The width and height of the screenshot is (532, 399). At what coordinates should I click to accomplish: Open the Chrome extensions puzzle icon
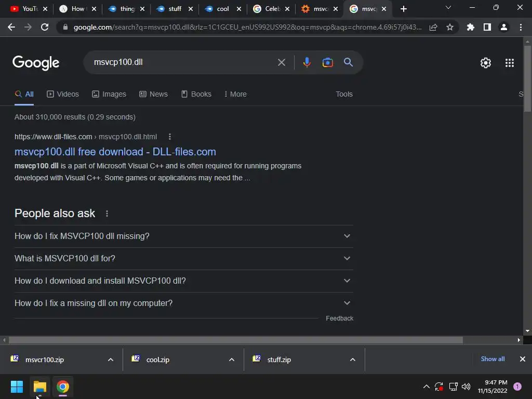click(471, 27)
